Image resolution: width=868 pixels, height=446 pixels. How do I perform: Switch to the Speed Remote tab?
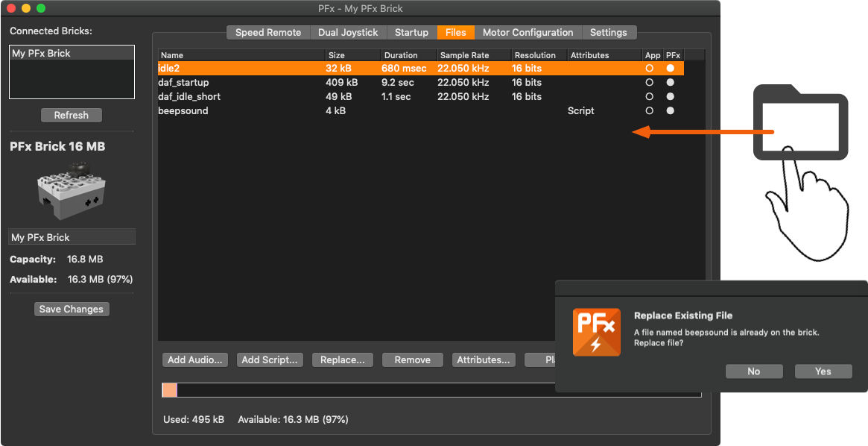point(268,32)
